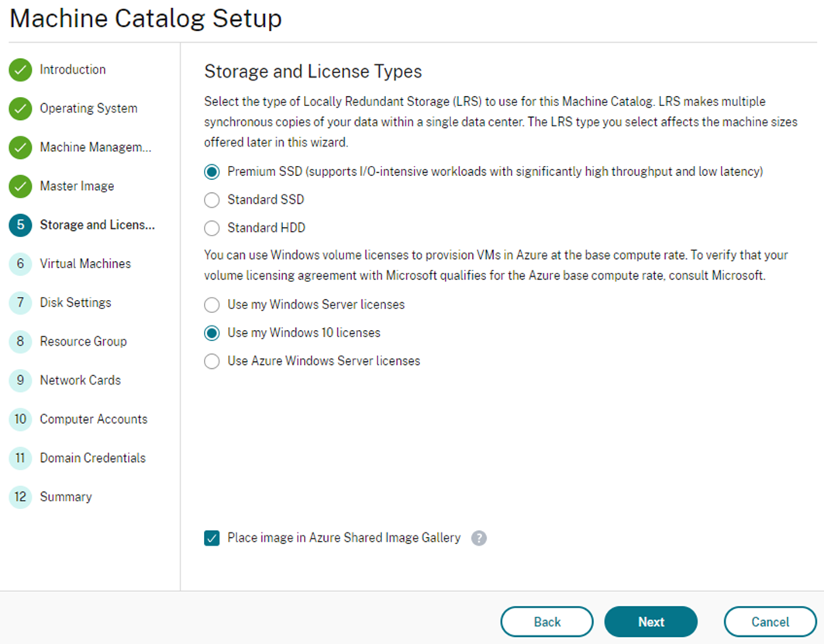This screenshot has height=644, width=824.
Task: Click the step 6 circle icon
Action: click(x=20, y=263)
